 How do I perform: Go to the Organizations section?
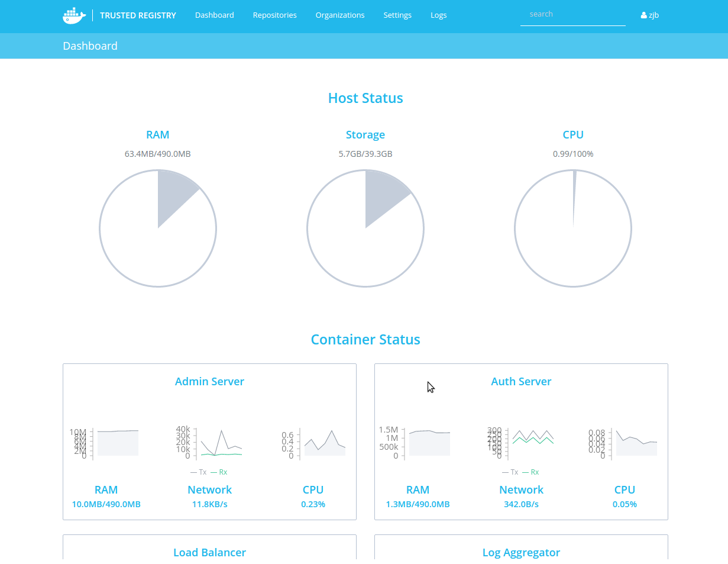pos(339,15)
